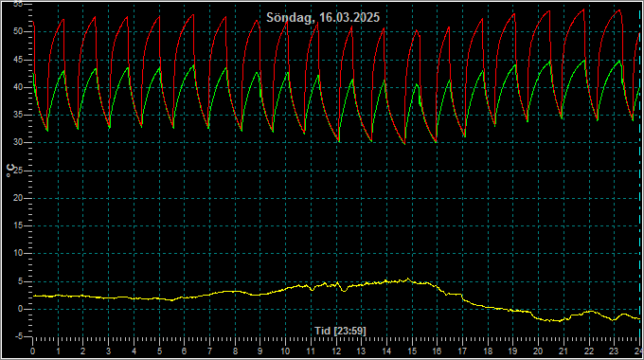The image size is (644, 360).
Task: Click hour 8 on the time axis
Action: [x=235, y=351]
